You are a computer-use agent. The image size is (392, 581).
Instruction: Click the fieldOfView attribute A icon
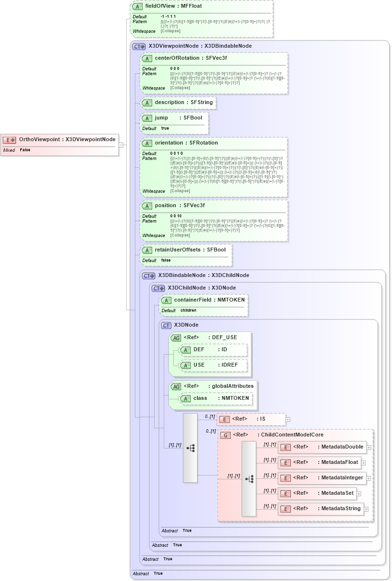(138, 7)
